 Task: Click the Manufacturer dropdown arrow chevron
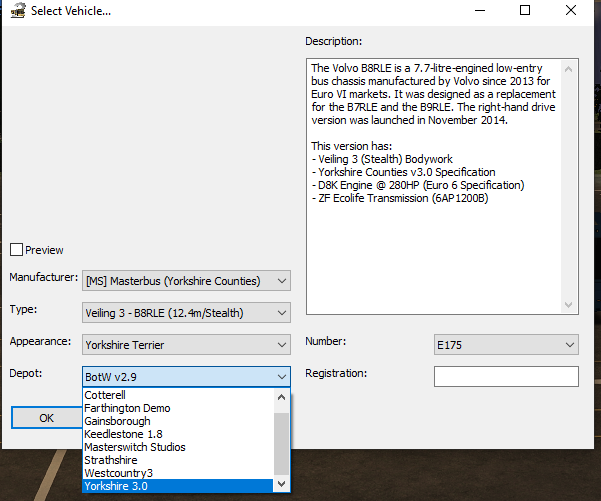point(282,281)
